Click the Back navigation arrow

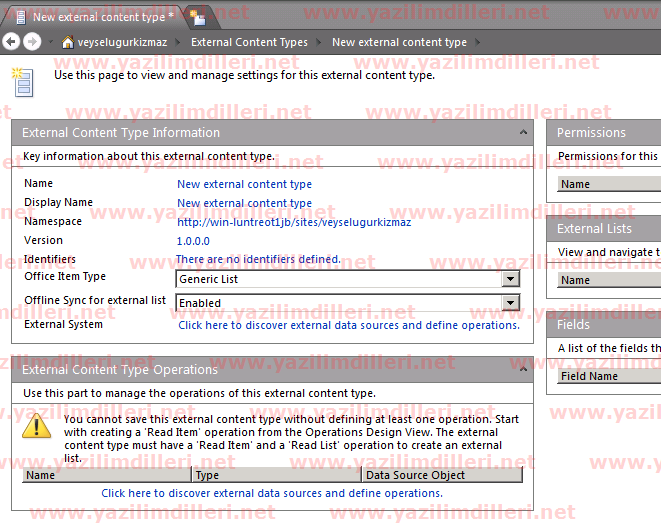tap(12, 42)
